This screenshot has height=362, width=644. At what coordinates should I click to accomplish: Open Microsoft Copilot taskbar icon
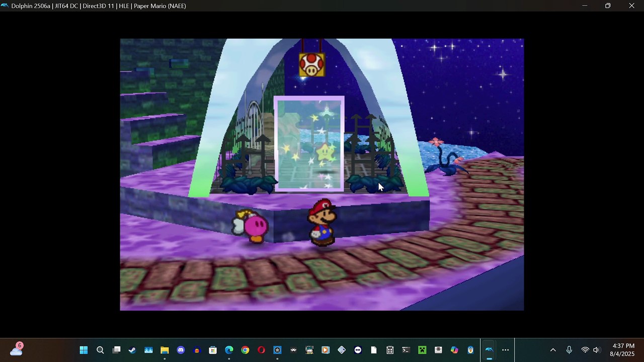tap(454, 350)
